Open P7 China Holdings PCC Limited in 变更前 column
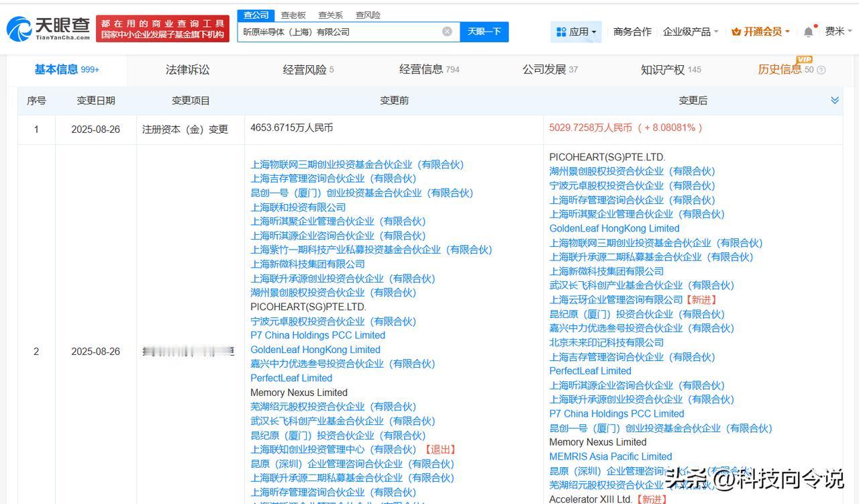The image size is (859, 504). tap(318, 335)
